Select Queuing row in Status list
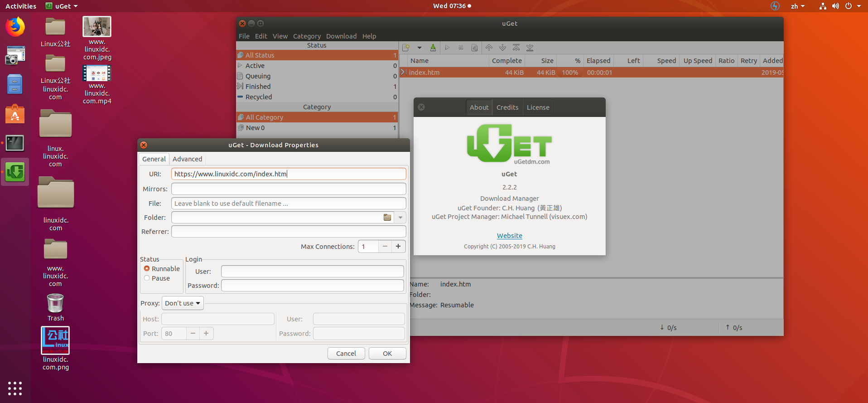Viewport: 868px width, 403px height. (x=317, y=76)
